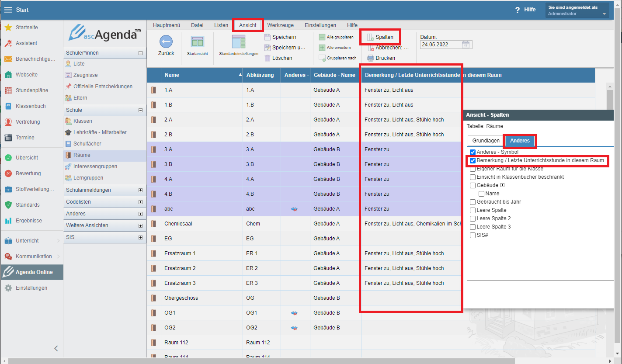Click the Vertretung icon

[x=8, y=122]
